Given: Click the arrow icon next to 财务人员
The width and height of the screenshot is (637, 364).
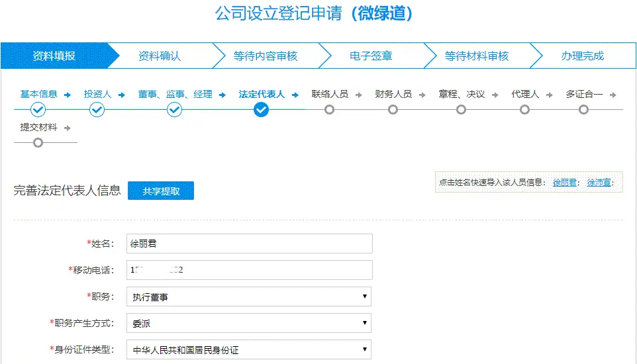Looking at the screenshot, I should (422, 95).
